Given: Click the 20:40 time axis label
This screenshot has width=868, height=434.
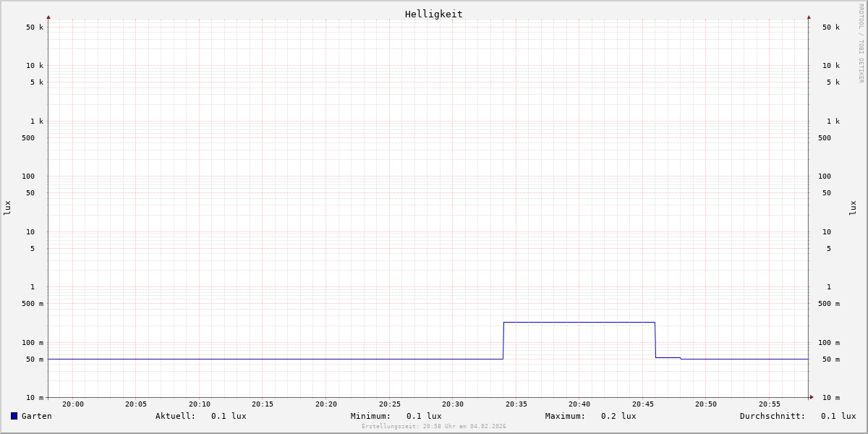Looking at the screenshot, I should [x=579, y=404].
